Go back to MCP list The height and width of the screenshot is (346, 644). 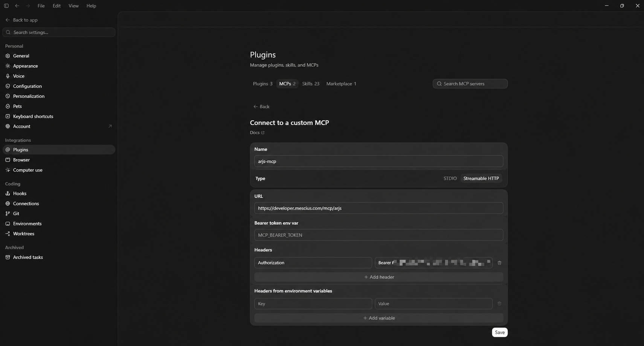click(261, 106)
